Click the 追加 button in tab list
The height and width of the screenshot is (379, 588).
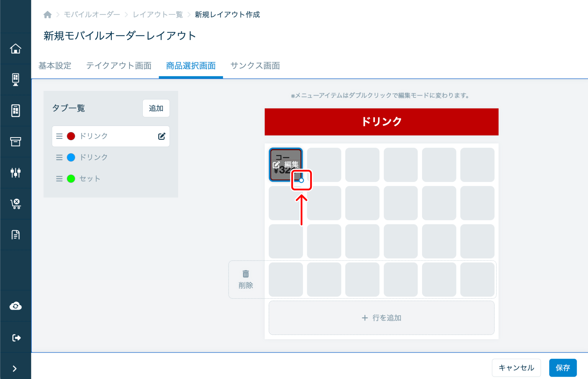click(x=156, y=108)
